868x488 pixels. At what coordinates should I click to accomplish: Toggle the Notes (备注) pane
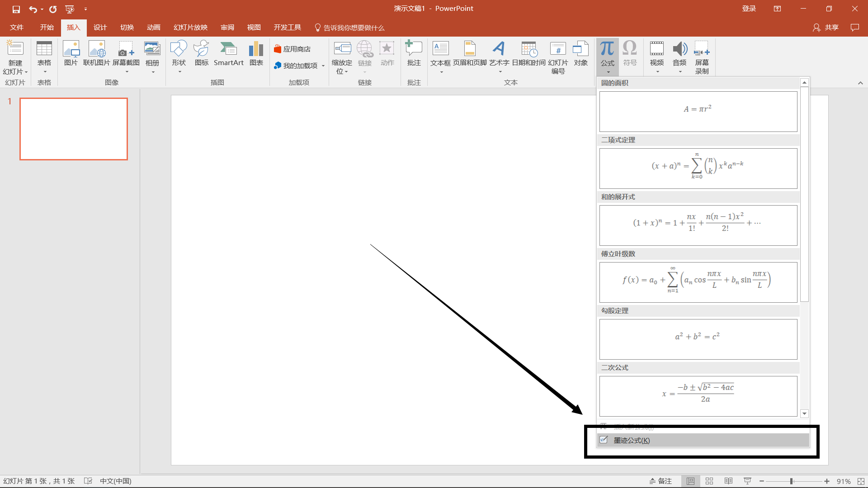pyautogui.click(x=660, y=481)
